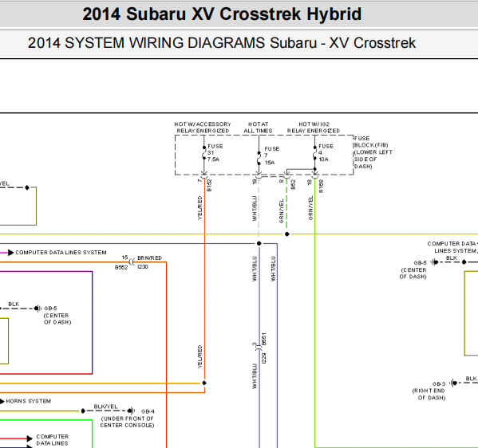Viewport: 478px width, 448px height.
Task: Select connector label 'I229'
Action: [264, 358]
